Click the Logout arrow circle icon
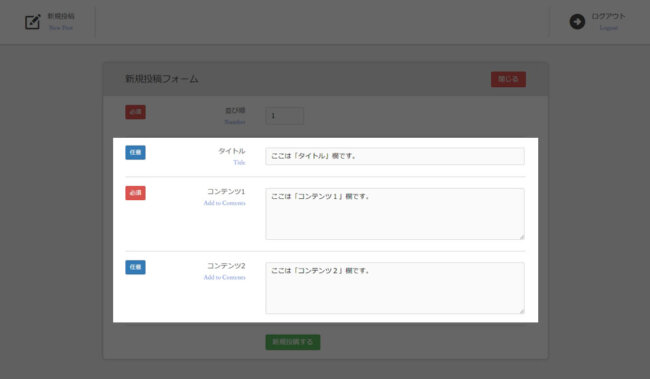This screenshot has width=650, height=379. point(577,22)
